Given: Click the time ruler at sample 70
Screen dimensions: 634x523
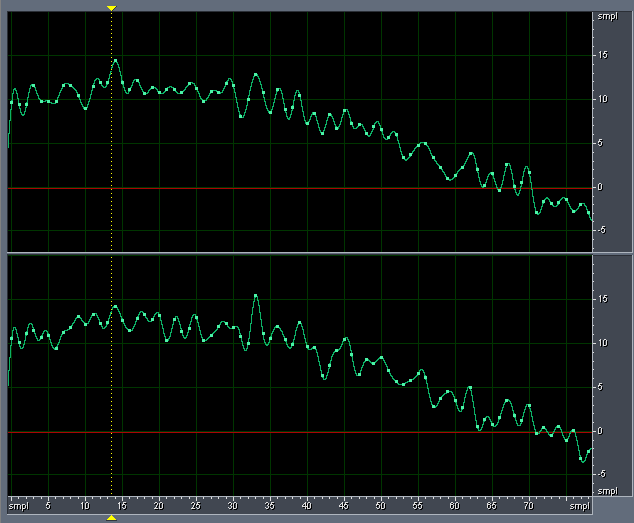Looking at the screenshot, I should 529,506.
